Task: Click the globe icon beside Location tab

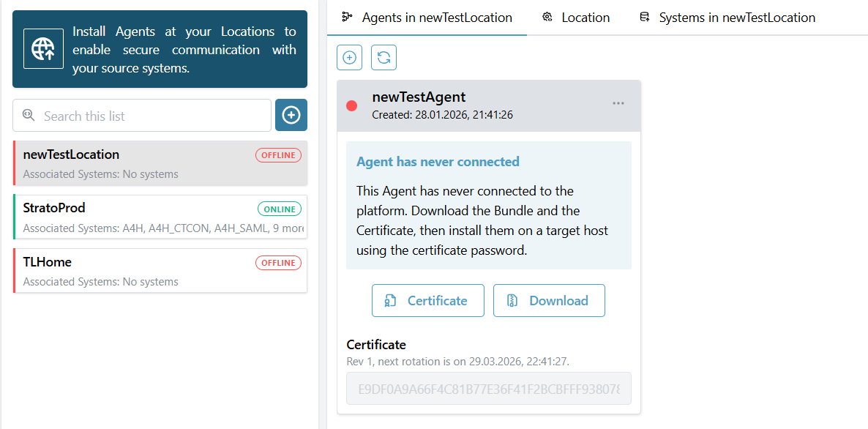Action: (548, 17)
